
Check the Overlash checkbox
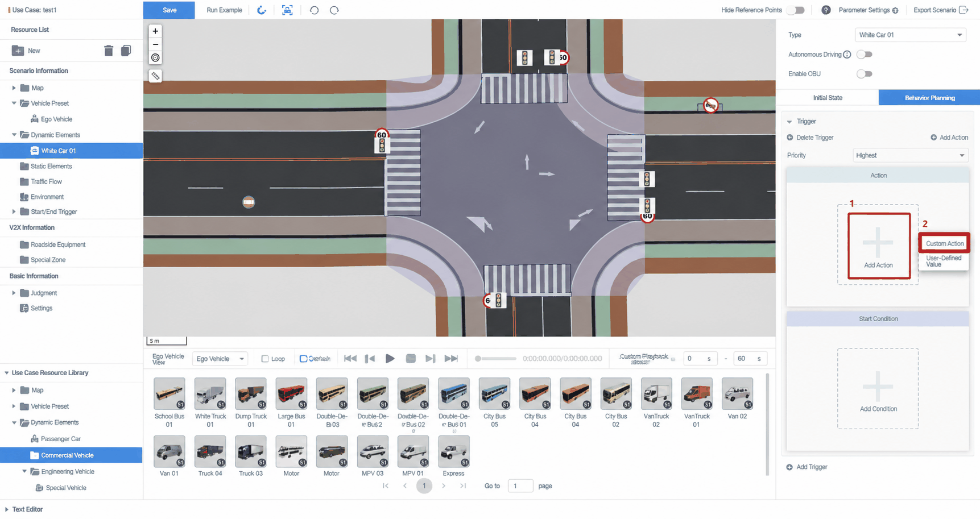303,359
